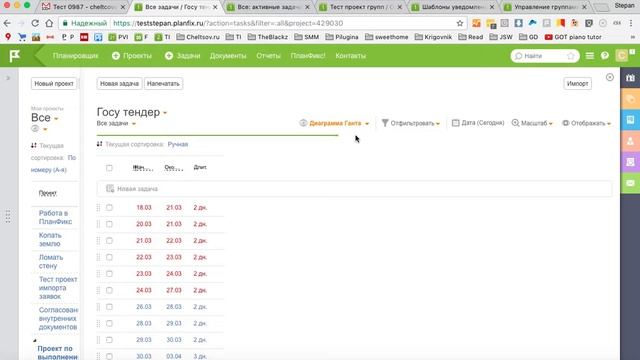Image resolution: width=640 pixels, height=360 pixels.
Task: Open the top dark icon in right sidebar
Action: click(630, 78)
